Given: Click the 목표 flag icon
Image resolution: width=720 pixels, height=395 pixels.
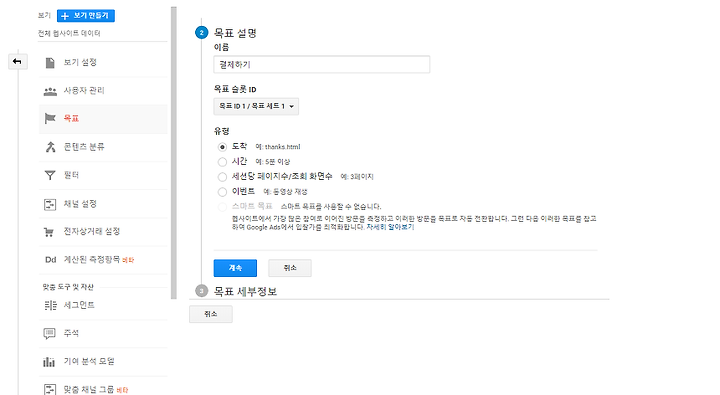Looking at the screenshot, I should point(50,118).
